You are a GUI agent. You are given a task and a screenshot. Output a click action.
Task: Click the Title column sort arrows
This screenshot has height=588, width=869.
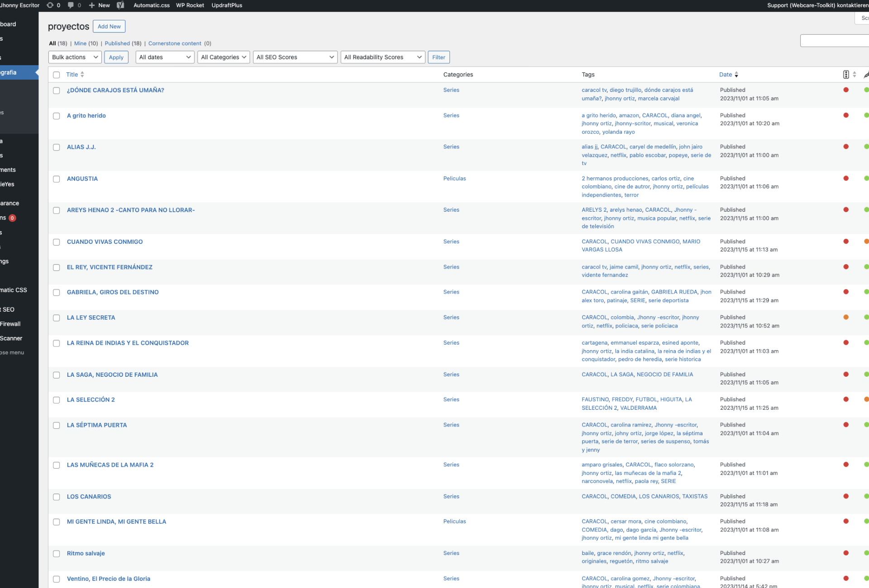coord(82,75)
